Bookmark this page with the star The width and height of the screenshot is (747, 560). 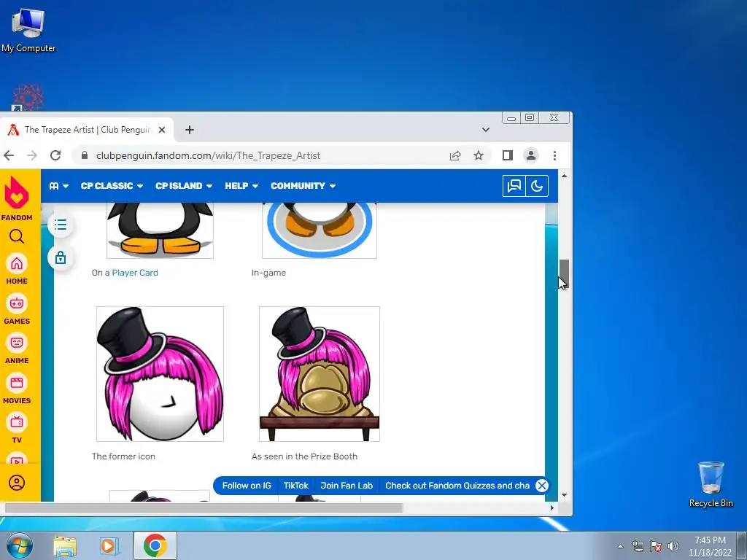(x=479, y=155)
